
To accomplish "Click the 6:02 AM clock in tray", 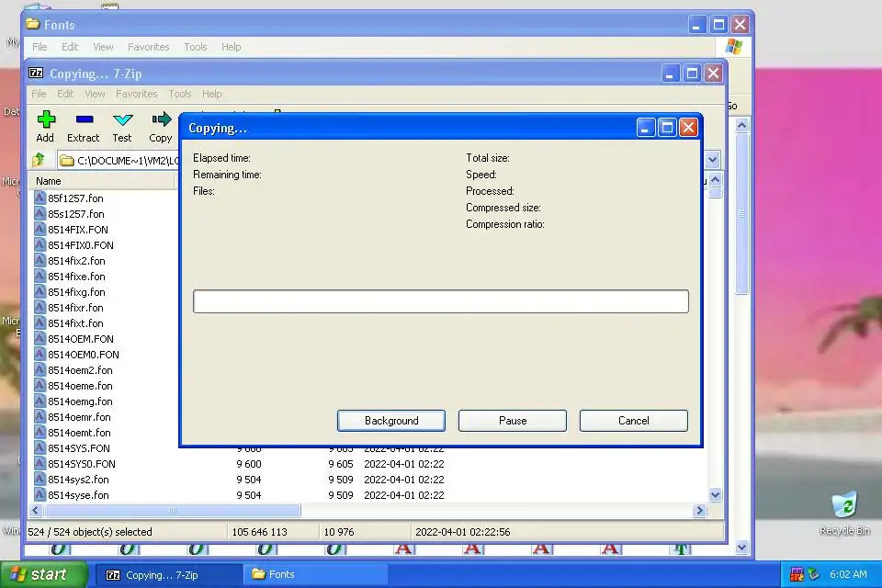I will [848, 574].
